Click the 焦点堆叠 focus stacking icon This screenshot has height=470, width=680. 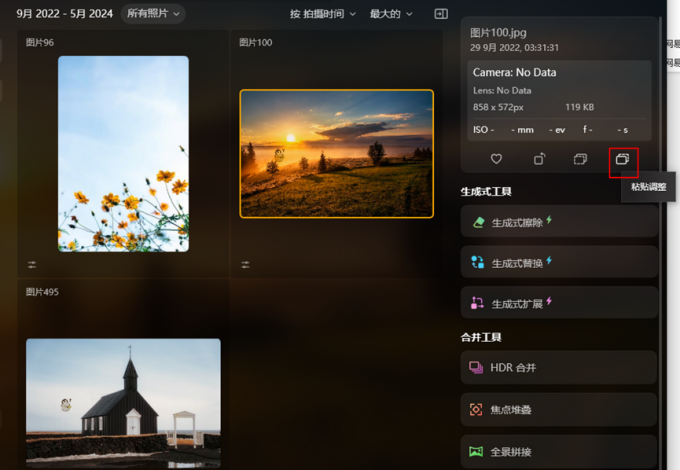477,410
